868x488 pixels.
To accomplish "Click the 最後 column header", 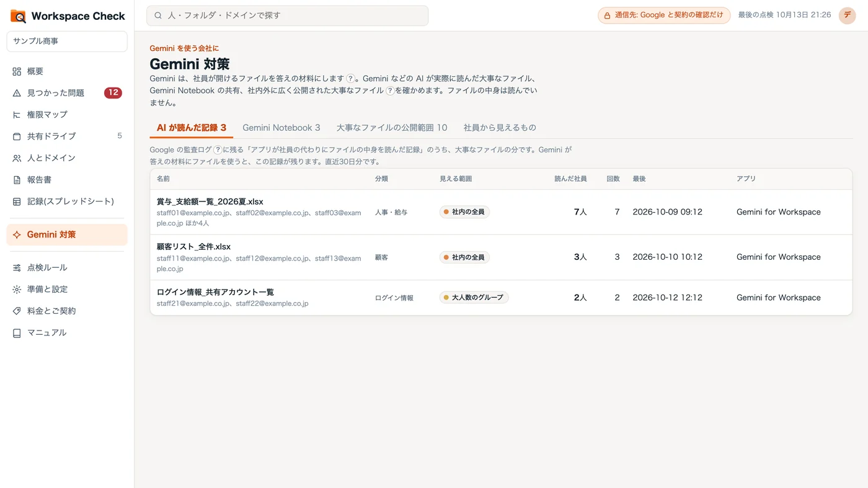I will coord(639,179).
